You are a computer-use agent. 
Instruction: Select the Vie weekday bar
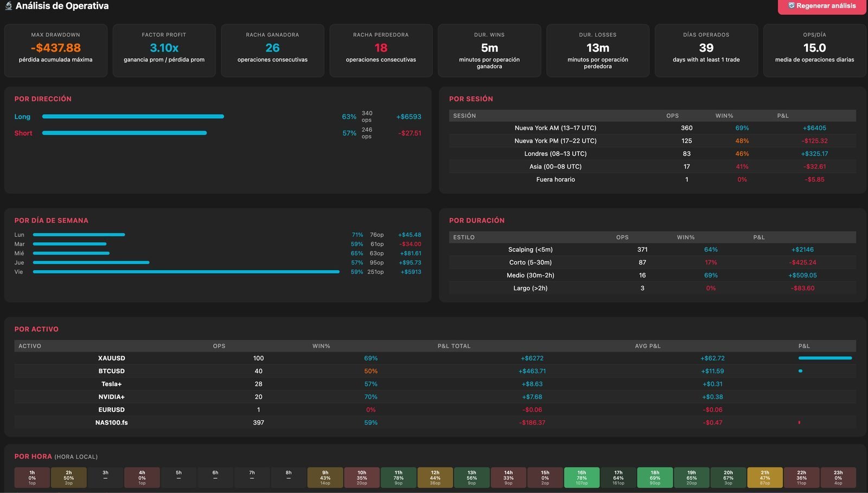click(186, 272)
